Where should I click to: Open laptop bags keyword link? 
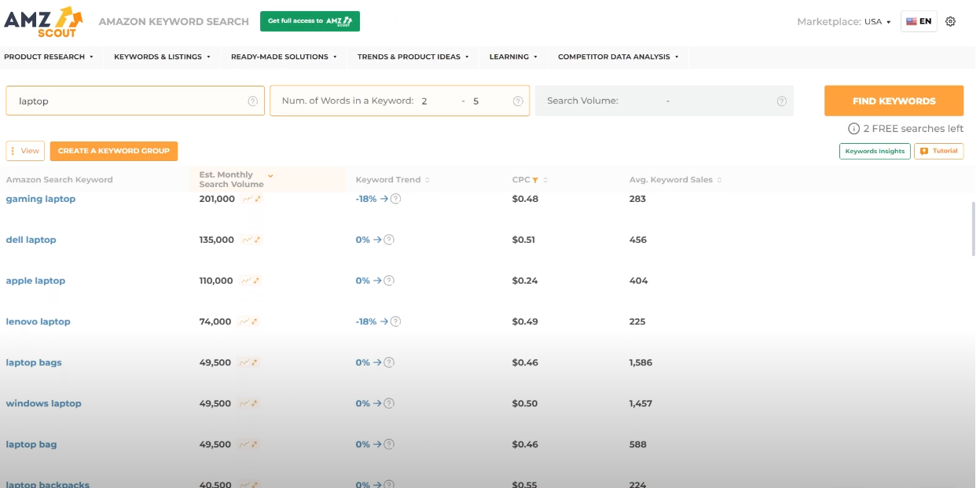click(x=34, y=362)
